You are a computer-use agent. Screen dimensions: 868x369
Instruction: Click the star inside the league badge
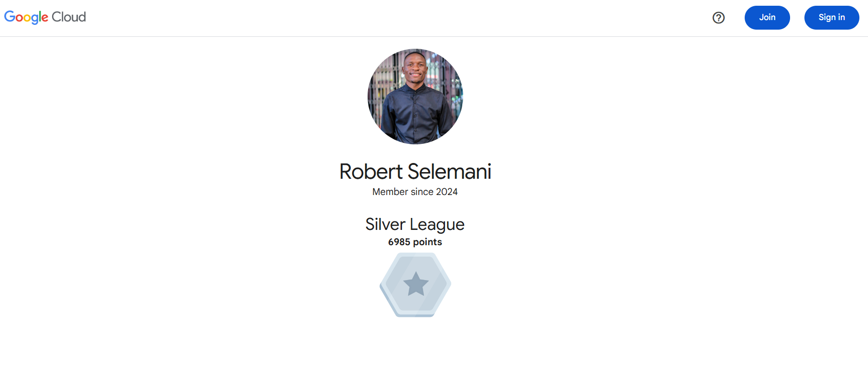pos(416,284)
